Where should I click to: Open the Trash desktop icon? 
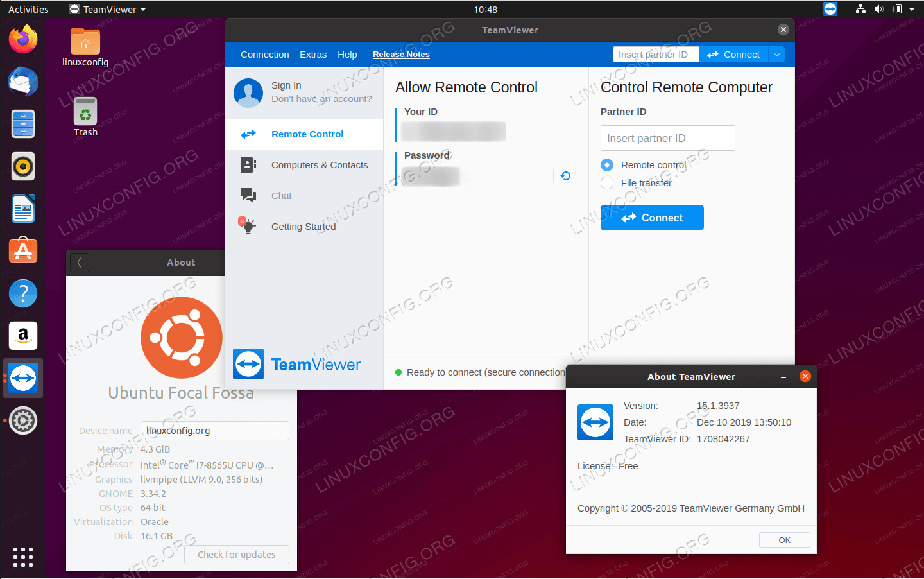click(85, 117)
